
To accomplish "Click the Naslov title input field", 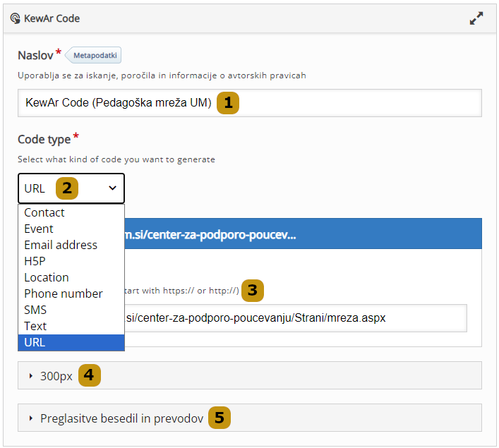I will 250,103.
